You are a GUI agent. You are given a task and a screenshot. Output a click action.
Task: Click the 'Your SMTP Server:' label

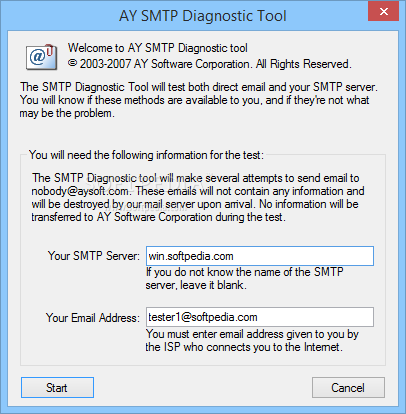click(x=94, y=256)
